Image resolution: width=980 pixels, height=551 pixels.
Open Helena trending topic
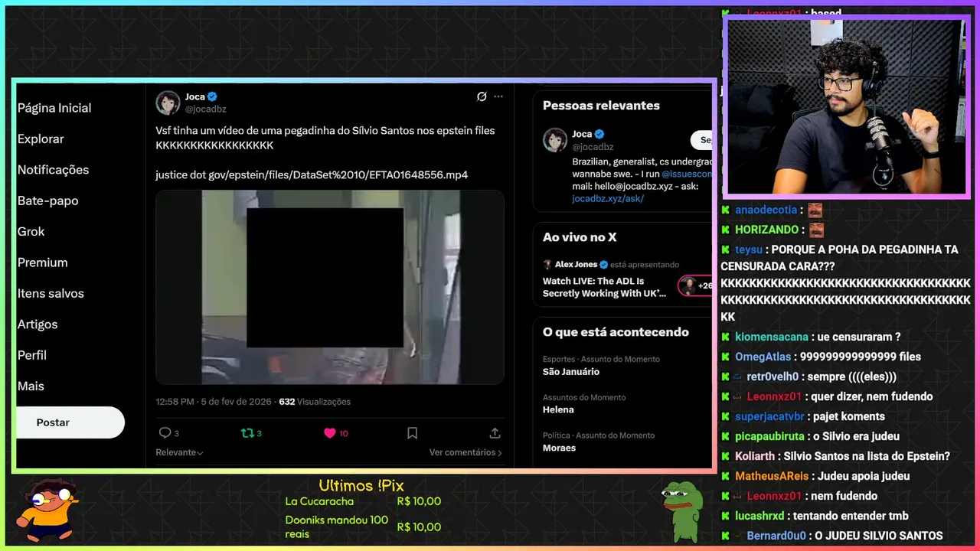[558, 410]
